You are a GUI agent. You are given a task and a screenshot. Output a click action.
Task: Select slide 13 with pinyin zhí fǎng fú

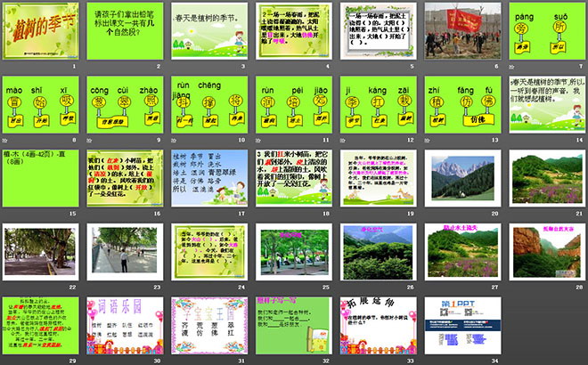462,104
